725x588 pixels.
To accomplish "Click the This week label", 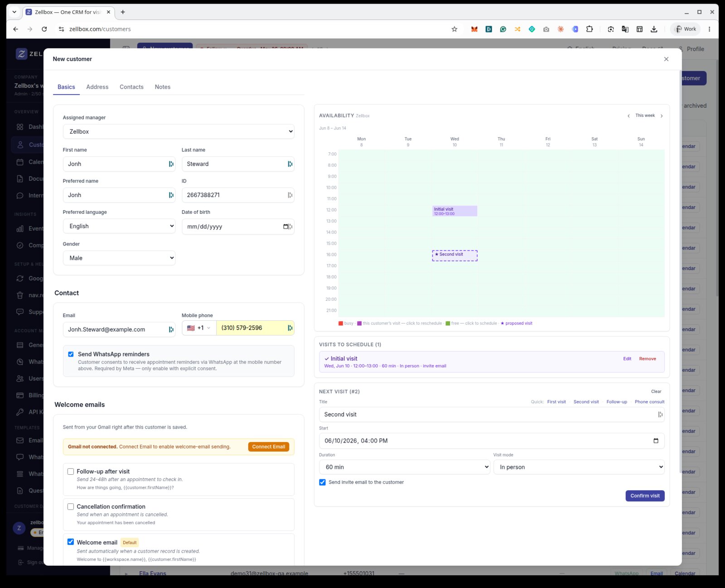I will [645, 116].
